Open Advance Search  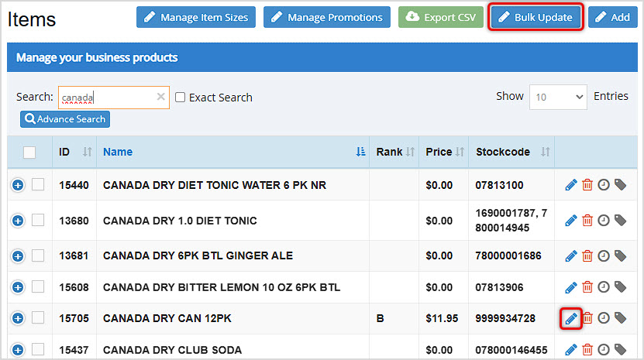coord(65,119)
